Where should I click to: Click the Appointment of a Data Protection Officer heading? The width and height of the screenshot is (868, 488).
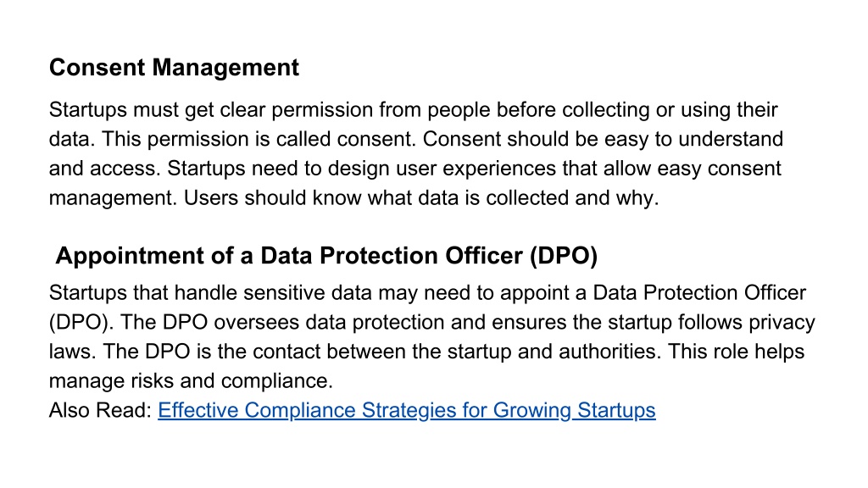tap(326, 256)
